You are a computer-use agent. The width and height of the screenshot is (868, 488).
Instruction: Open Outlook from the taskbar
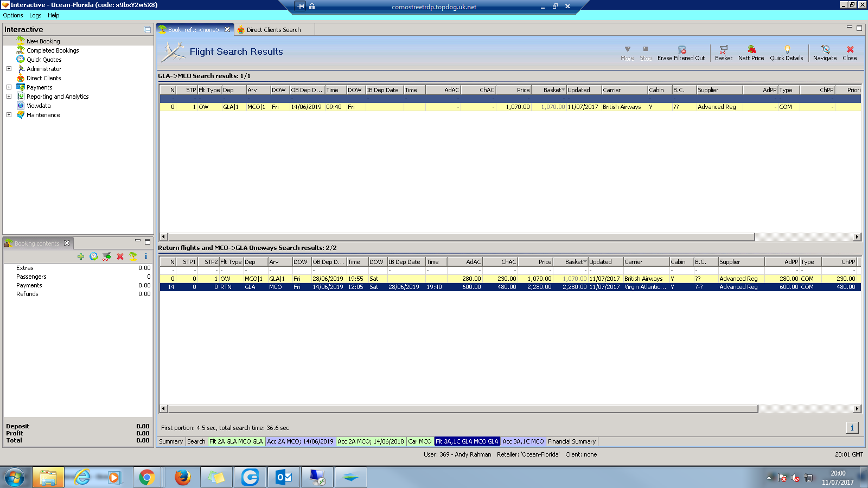pyautogui.click(x=284, y=477)
